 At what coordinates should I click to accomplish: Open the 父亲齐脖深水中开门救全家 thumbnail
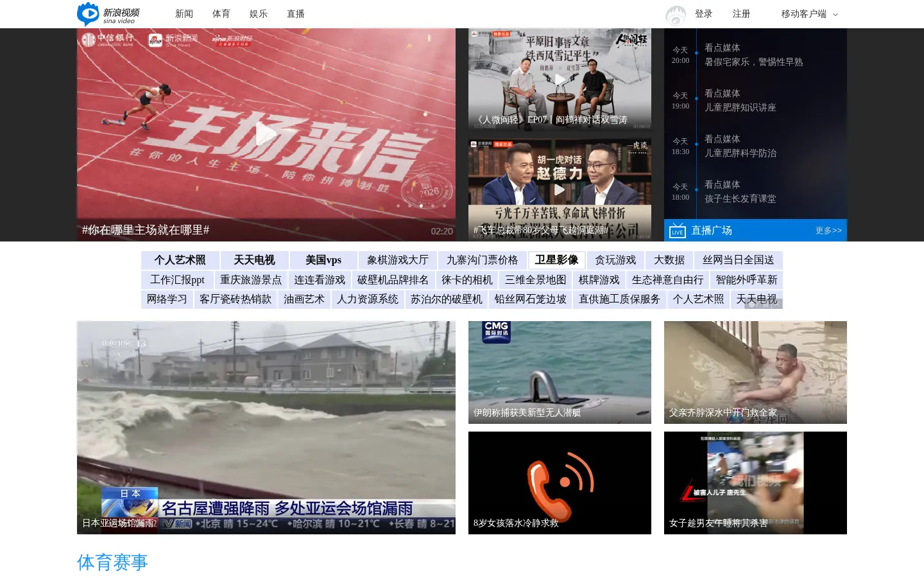tap(755, 372)
